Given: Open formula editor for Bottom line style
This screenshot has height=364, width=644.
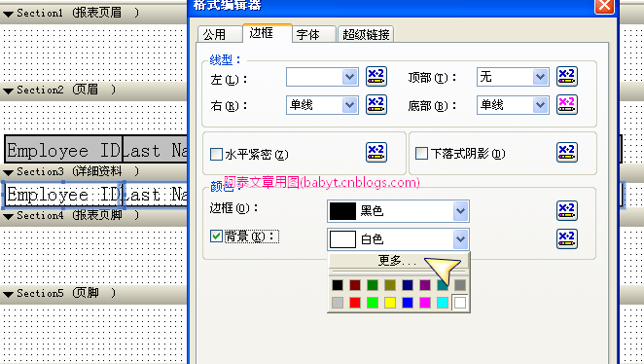Looking at the screenshot, I should [x=567, y=105].
